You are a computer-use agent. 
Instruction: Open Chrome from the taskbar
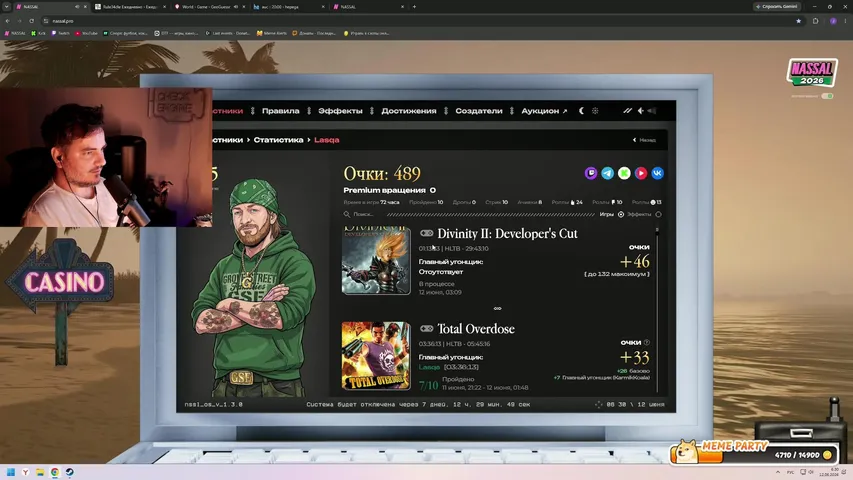(x=55, y=472)
